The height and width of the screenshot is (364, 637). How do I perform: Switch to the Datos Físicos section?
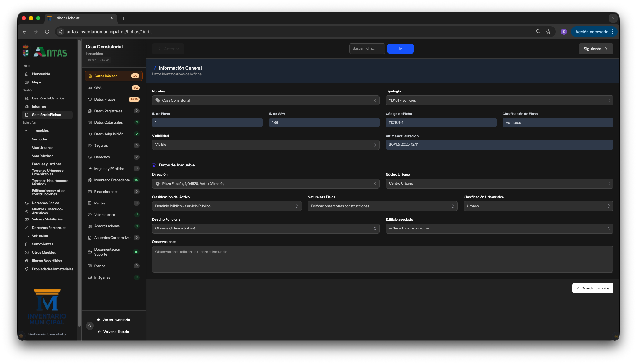(104, 99)
